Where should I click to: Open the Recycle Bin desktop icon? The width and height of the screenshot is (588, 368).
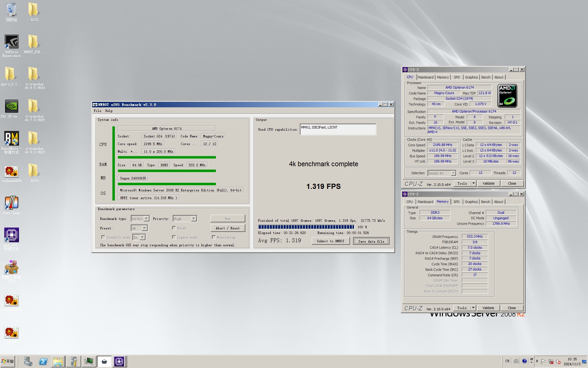pos(12,12)
